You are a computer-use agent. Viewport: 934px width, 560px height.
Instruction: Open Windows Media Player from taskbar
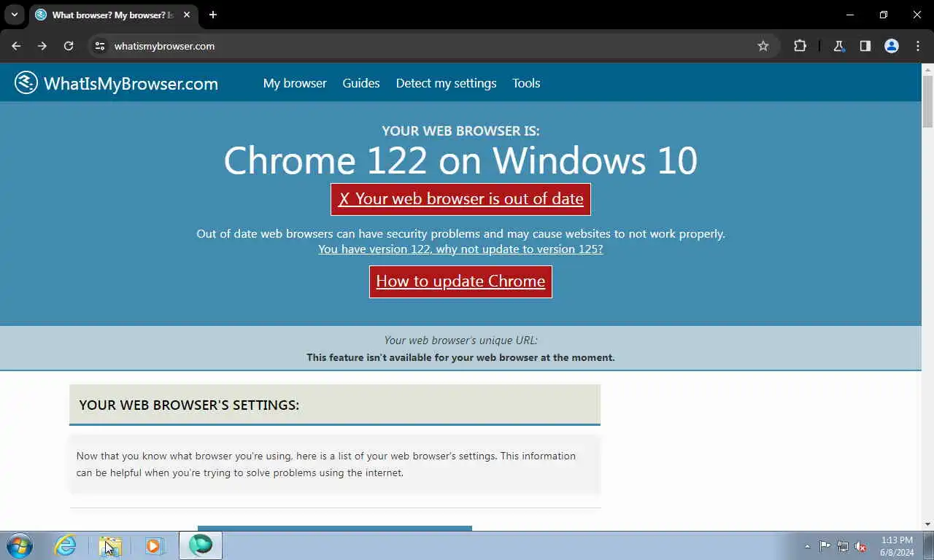coord(154,545)
